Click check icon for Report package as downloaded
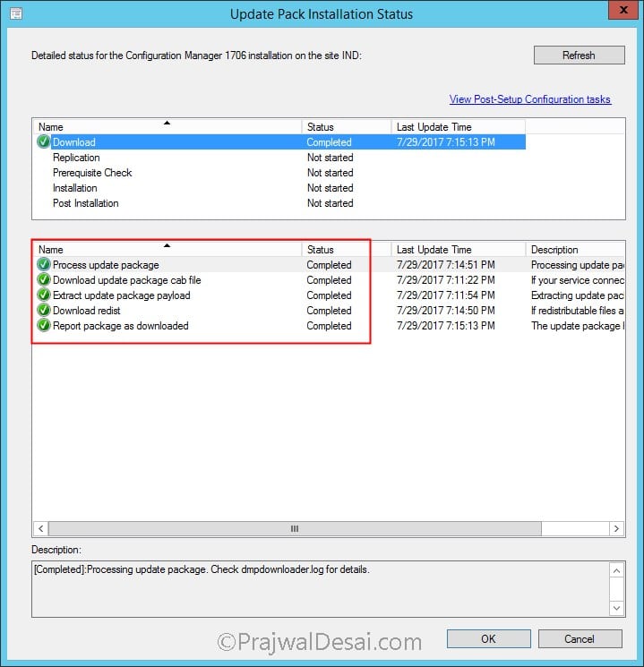644x667 pixels. [43, 325]
